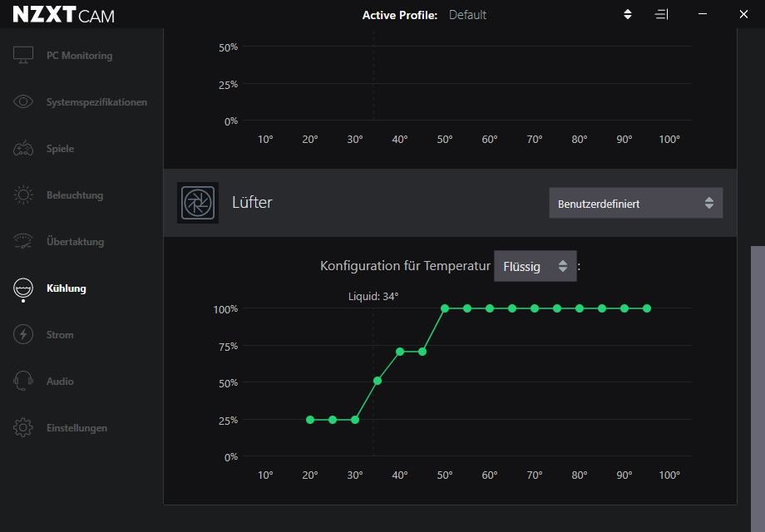Select the fan curve point at 60°
Screen dimensions: 765x532
point(490,308)
